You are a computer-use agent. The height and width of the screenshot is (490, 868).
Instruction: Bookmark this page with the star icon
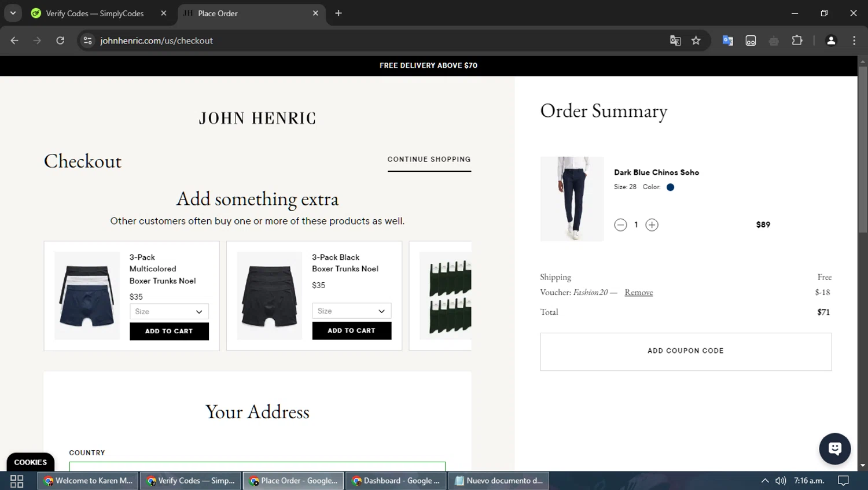[x=696, y=40]
